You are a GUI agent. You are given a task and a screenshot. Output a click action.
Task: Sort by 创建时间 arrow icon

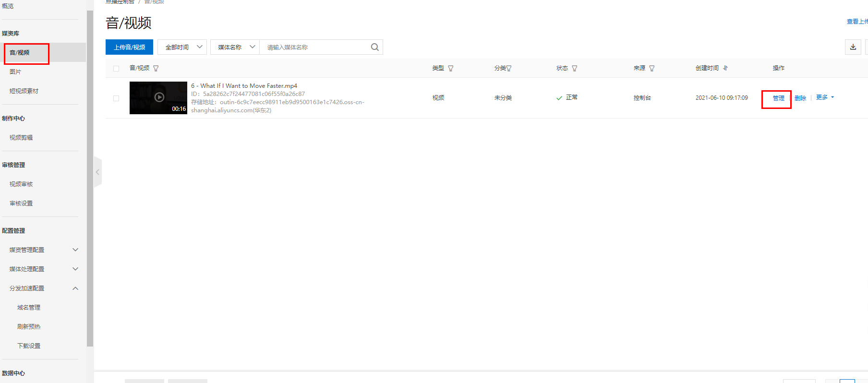pos(725,68)
